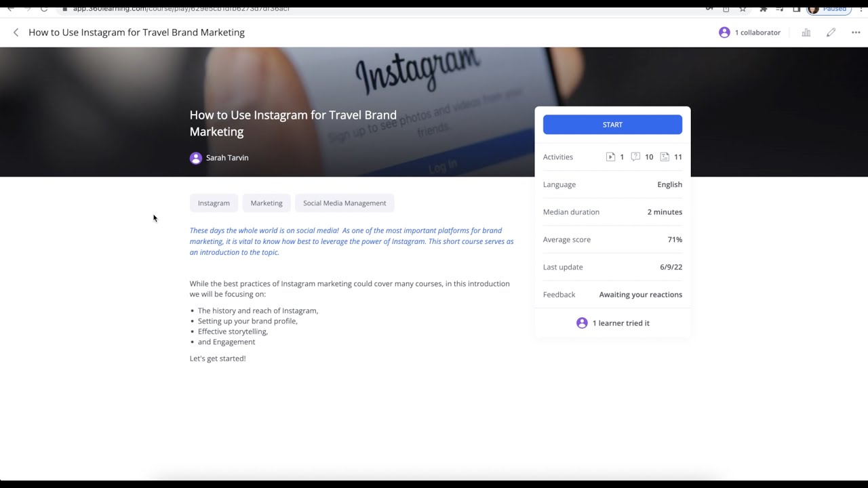The width and height of the screenshot is (868, 488).
Task: Click the blue italic intro paragraph
Action: pyautogui.click(x=352, y=241)
